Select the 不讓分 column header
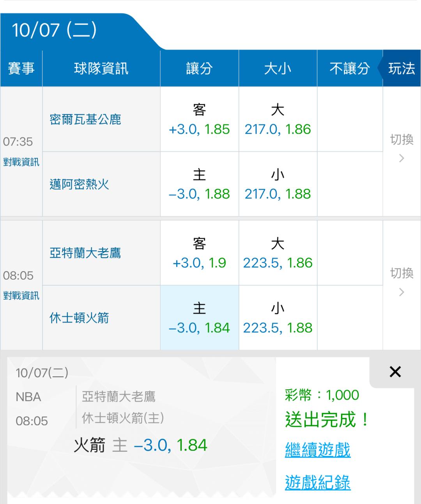The width and height of the screenshot is (421, 504). pos(350,69)
